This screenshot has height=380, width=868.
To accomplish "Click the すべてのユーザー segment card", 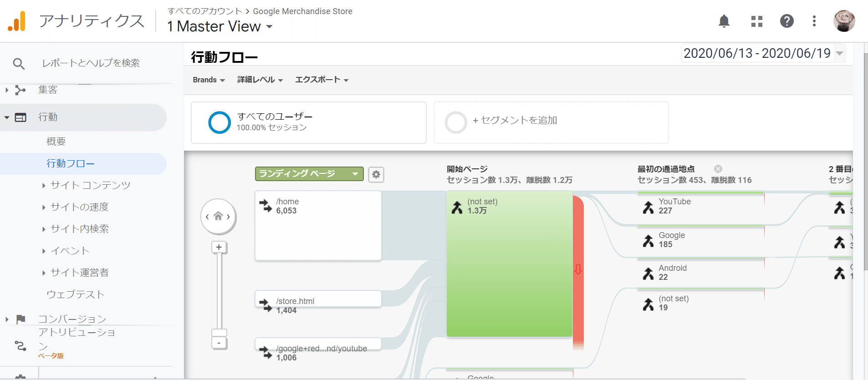I will [x=309, y=122].
